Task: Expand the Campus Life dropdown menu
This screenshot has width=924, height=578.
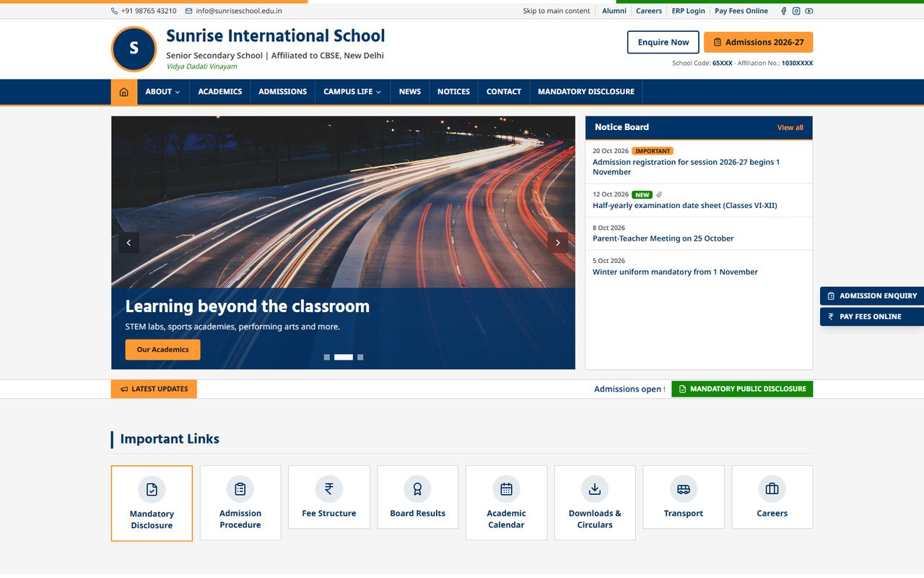Action: (353, 92)
